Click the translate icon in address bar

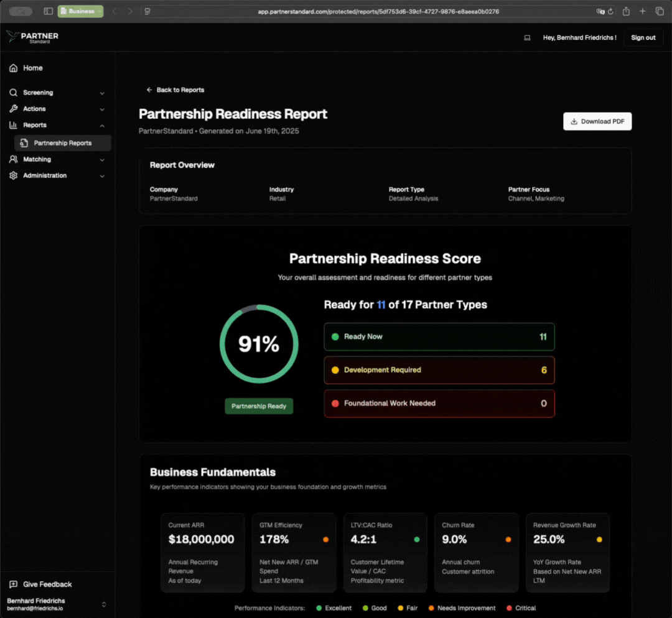coord(600,11)
